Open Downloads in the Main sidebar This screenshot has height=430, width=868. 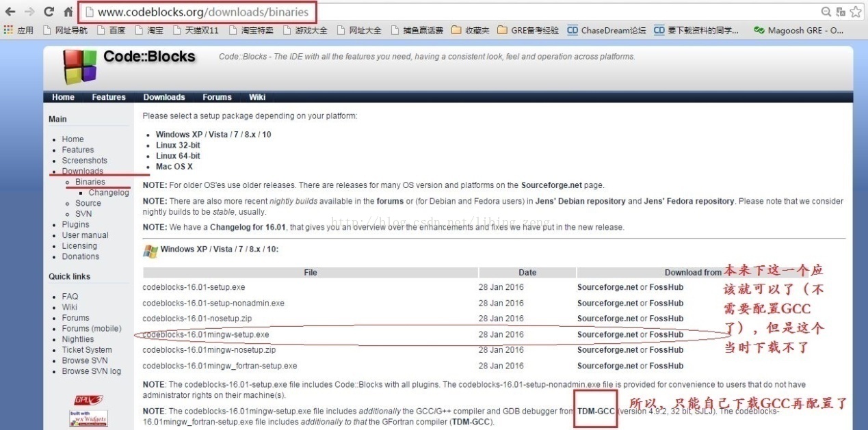click(82, 172)
